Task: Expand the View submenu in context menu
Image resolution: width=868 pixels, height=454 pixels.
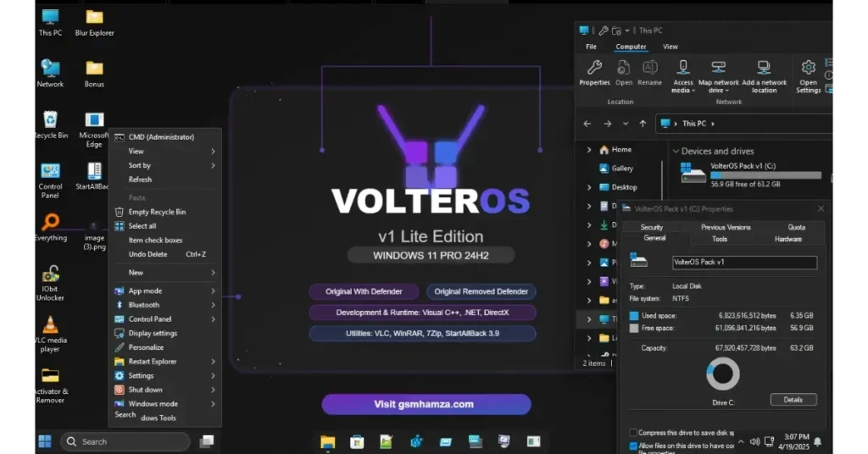Action: pyautogui.click(x=165, y=151)
